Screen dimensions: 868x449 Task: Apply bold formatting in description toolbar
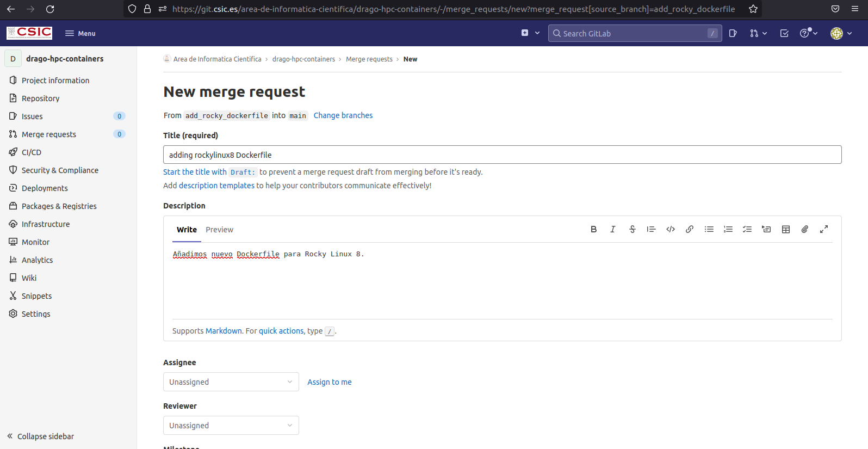coord(593,229)
